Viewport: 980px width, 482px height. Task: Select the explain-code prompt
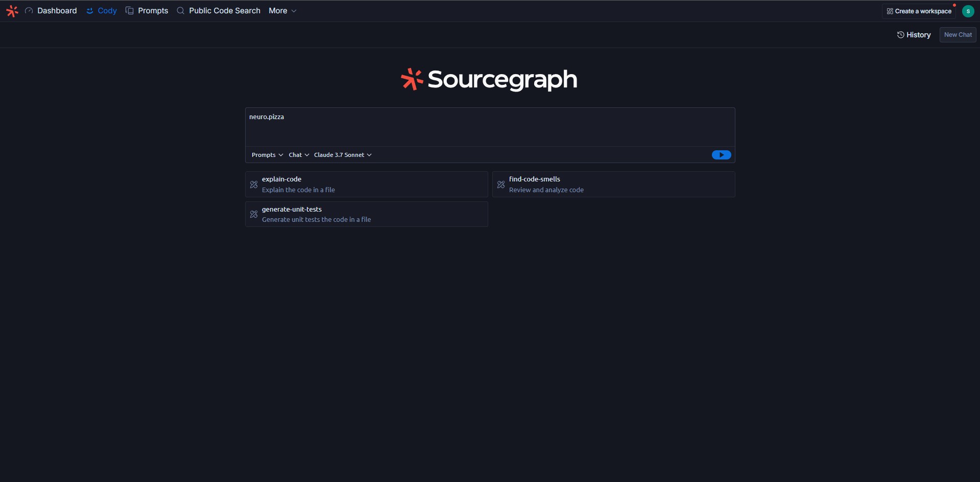tap(367, 185)
